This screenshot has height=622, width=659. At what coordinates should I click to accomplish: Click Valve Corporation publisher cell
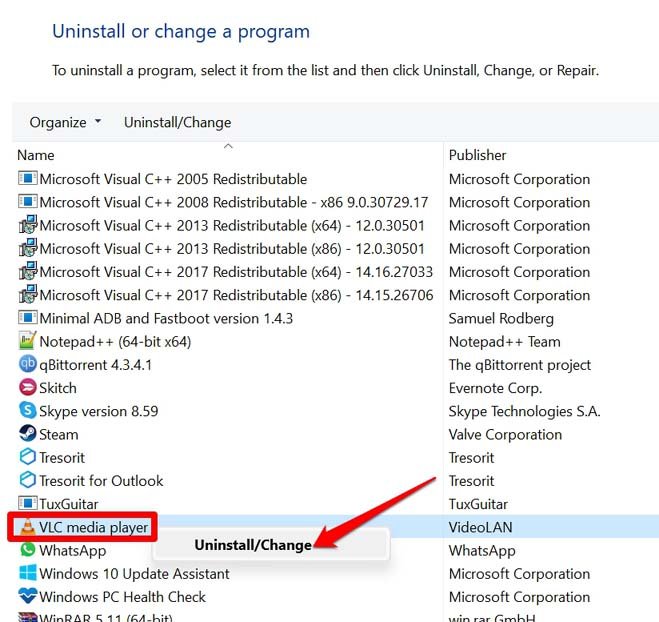pyautogui.click(x=505, y=434)
